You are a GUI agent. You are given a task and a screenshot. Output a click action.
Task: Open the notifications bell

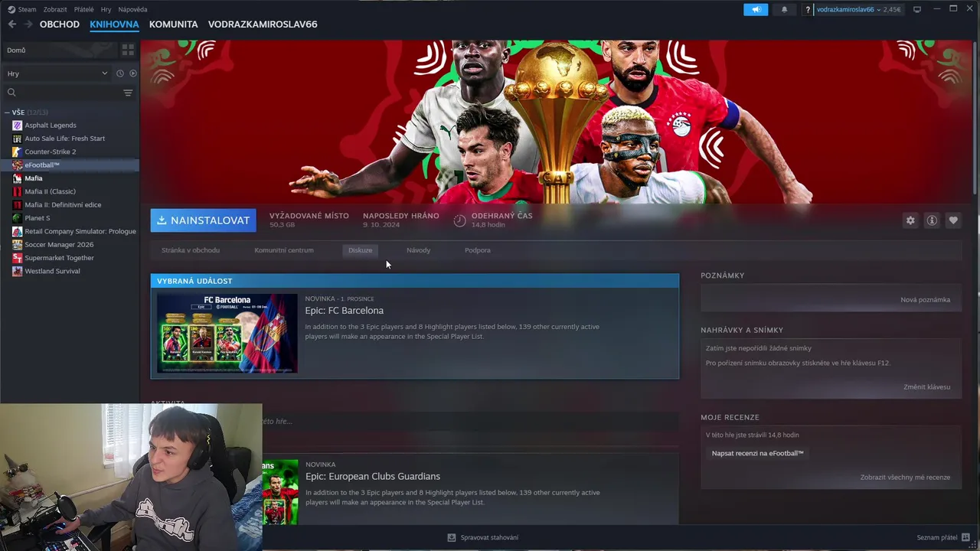coord(784,9)
